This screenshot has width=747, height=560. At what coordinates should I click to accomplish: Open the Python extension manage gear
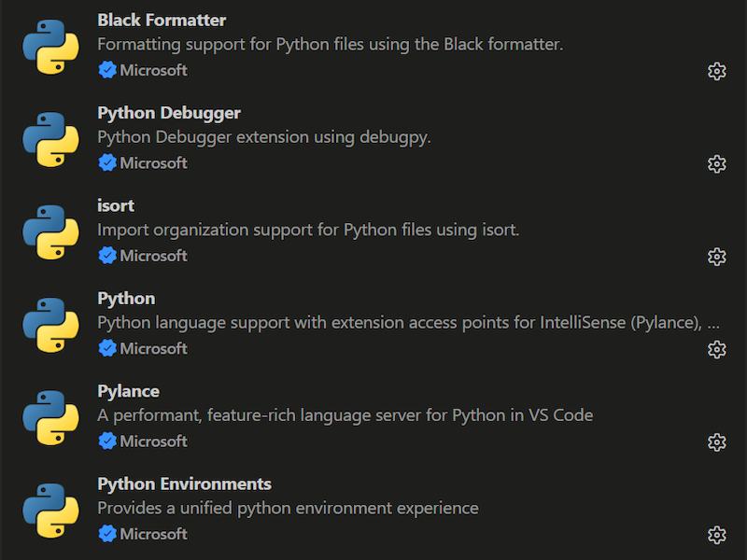pos(716,349)
